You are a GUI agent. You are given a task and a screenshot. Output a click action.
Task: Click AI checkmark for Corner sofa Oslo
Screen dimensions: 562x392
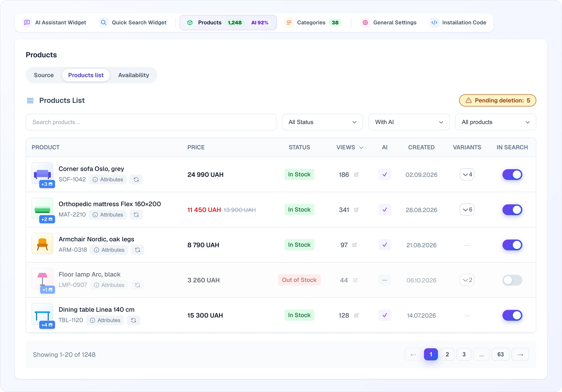tap(385, 175)
